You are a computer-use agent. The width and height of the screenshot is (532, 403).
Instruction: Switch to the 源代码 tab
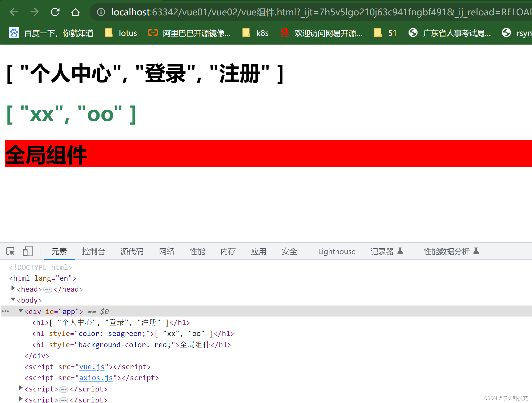pyautogui.click(x=132, y=251)
